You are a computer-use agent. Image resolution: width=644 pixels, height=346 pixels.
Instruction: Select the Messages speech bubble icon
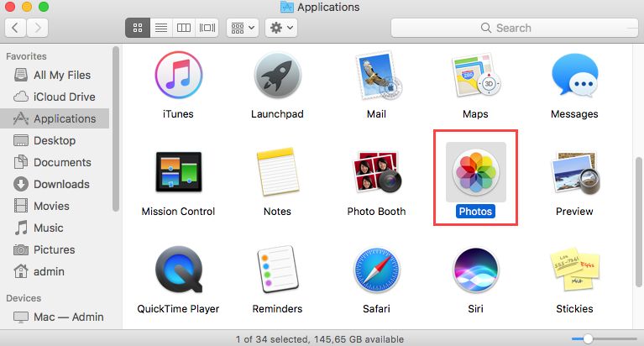574,76
